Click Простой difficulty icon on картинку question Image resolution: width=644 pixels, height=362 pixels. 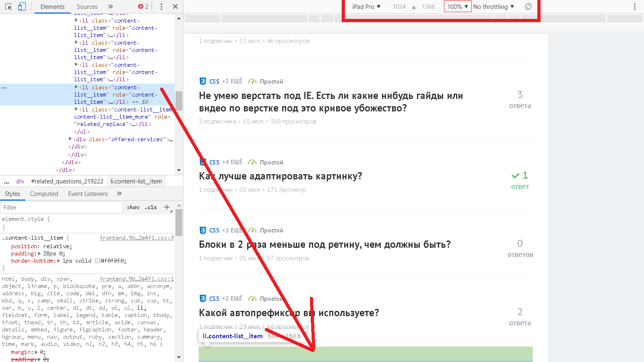coord(252,162)
